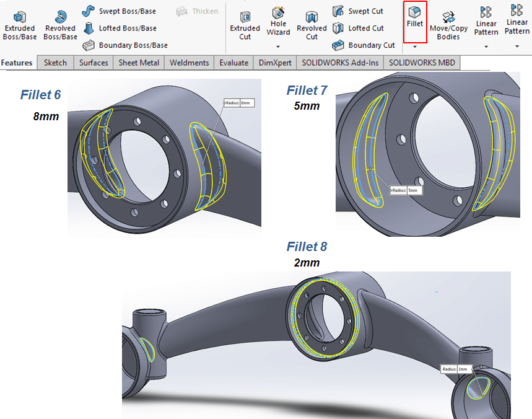This screenshot has height=419, width=532.
Task: Expand the dropdown arrow below Fillet
Action: pyautogui.click(x=415, y=46)
